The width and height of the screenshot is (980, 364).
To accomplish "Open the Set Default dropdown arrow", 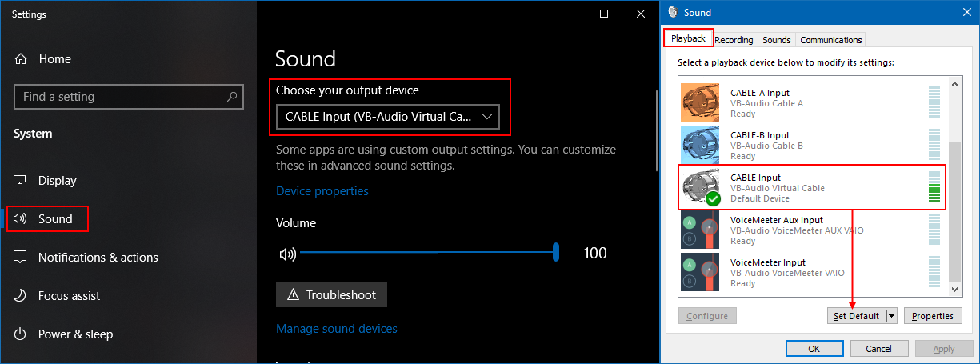I will point(892,316).
